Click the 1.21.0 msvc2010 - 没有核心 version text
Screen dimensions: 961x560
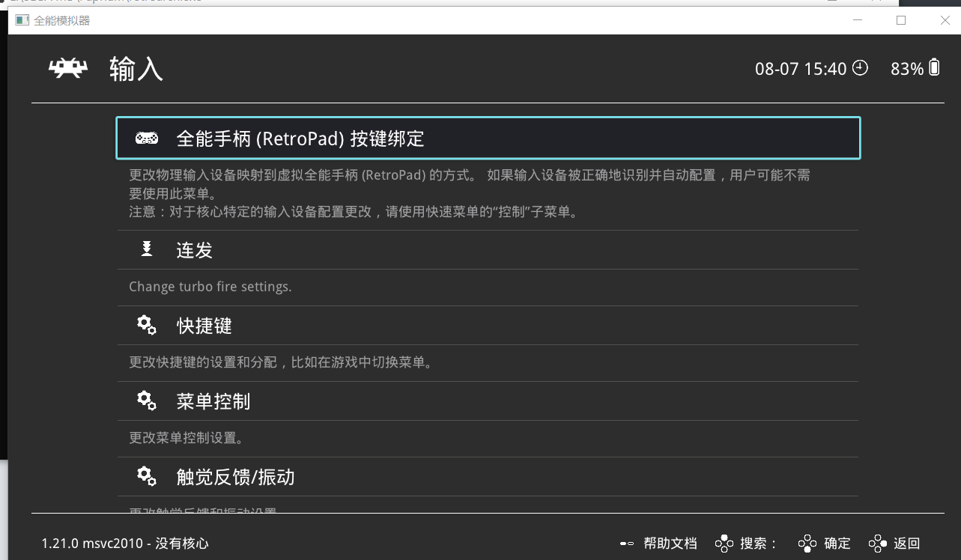pos(125,544)
